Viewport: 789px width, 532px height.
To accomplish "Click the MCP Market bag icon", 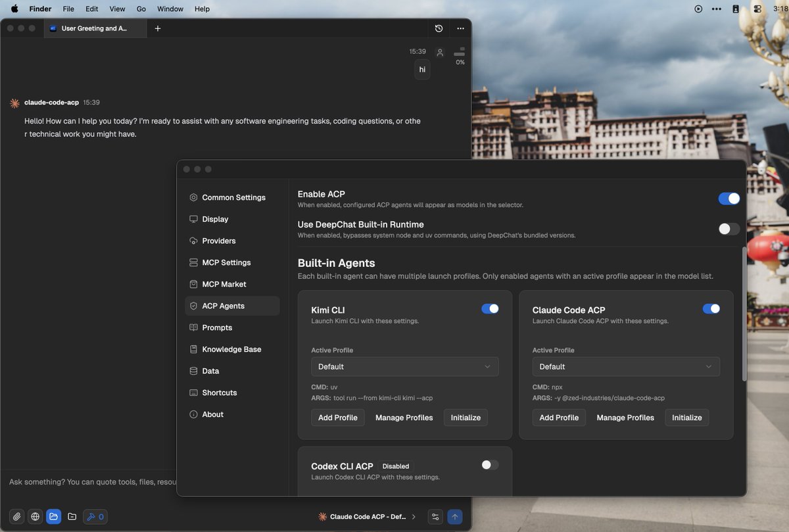I will tap(193, 284).
